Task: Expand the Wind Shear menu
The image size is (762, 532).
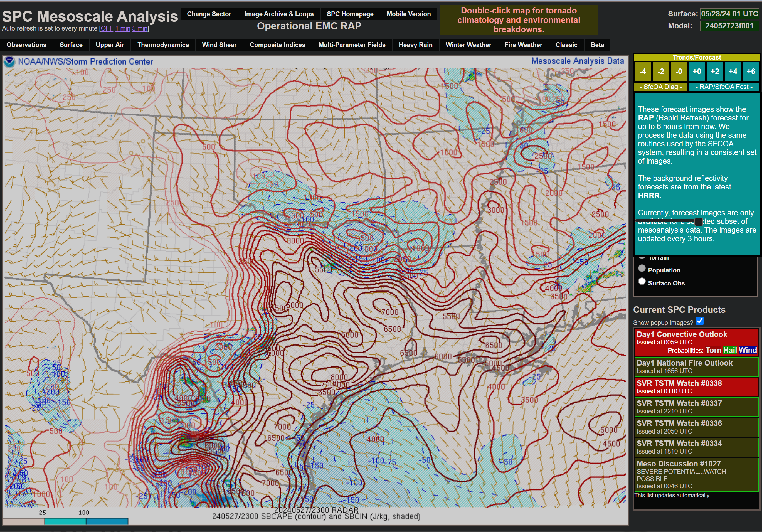Action: 219,45
